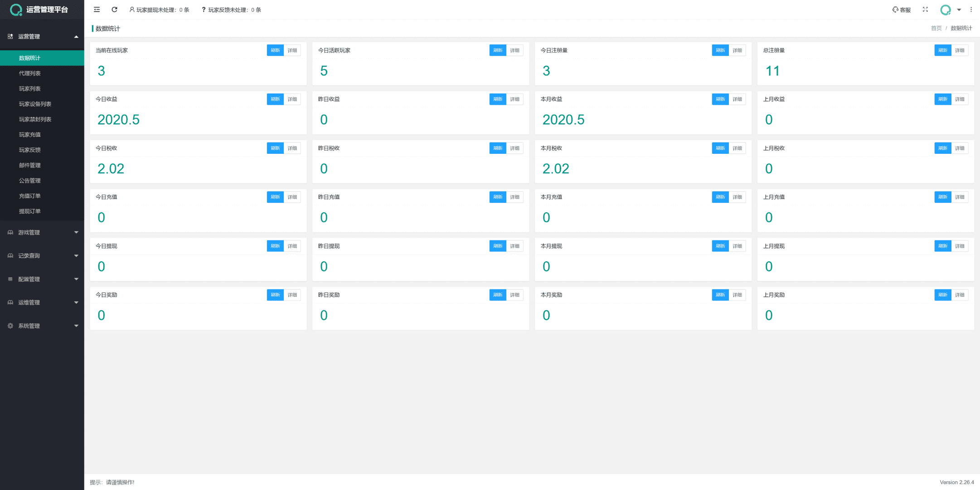Click the 玩家提现未处理 notification

click(159, 10)
